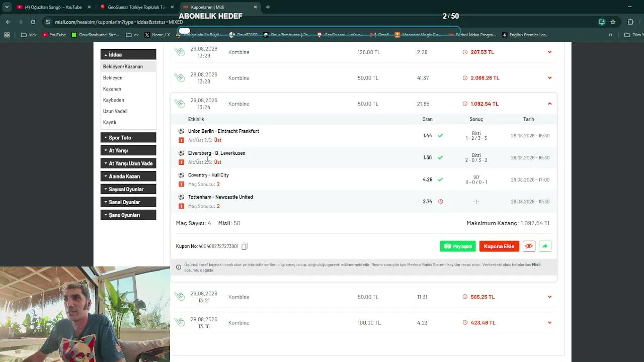The image size is (644, 362).
Task: Open the browser extensions puzzle icon
Action: click(x=630, y=22)
